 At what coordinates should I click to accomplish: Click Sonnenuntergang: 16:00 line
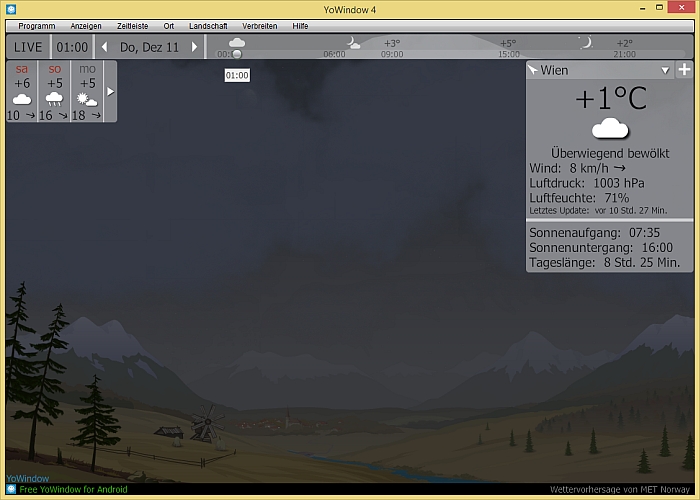click(601, 247)
